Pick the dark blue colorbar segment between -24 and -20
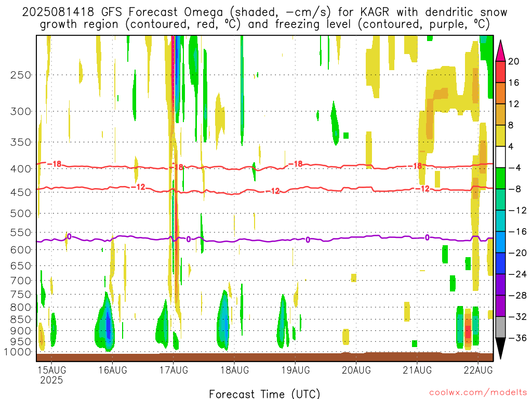This screenshot has height=399, width=532. [x=500, y=263]
